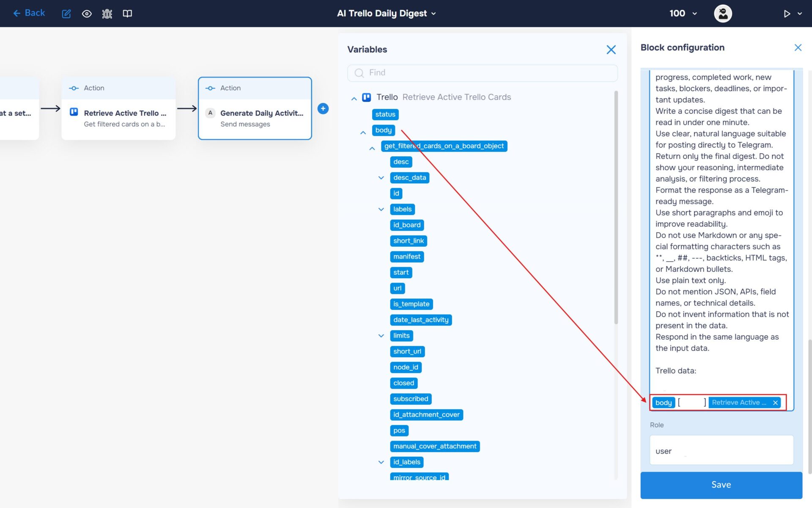This screenshot has height=508, width=812.
Task: Save the block configuration
Action: pyautogui.click(x=721, y=485)
